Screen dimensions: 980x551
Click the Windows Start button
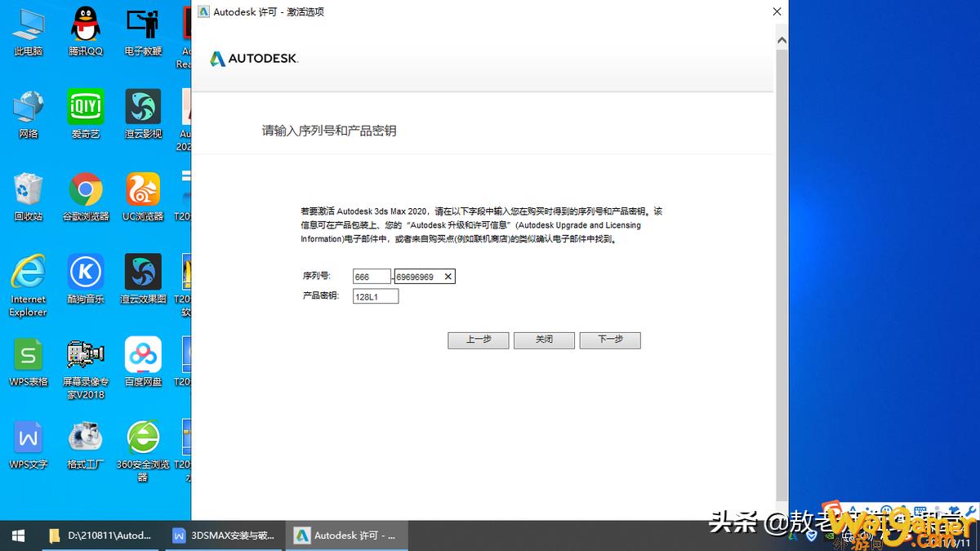[x=18, y=535]
